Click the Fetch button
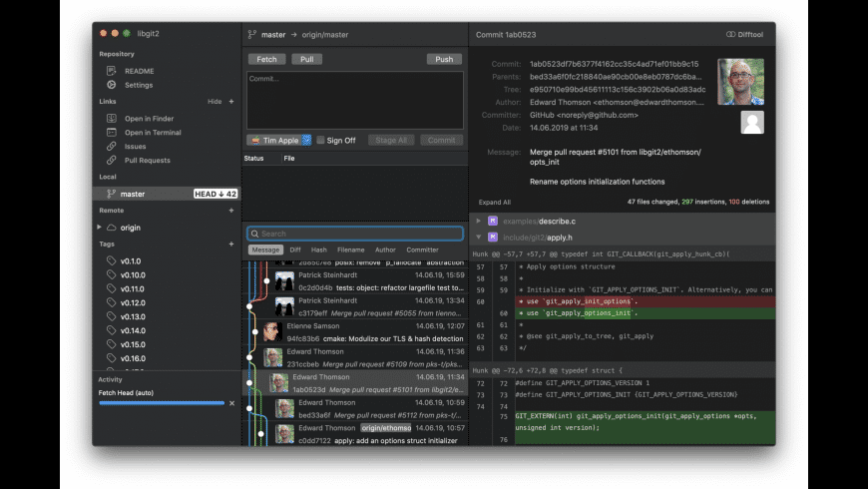868x489 pixels. click(x=266, y=59)
